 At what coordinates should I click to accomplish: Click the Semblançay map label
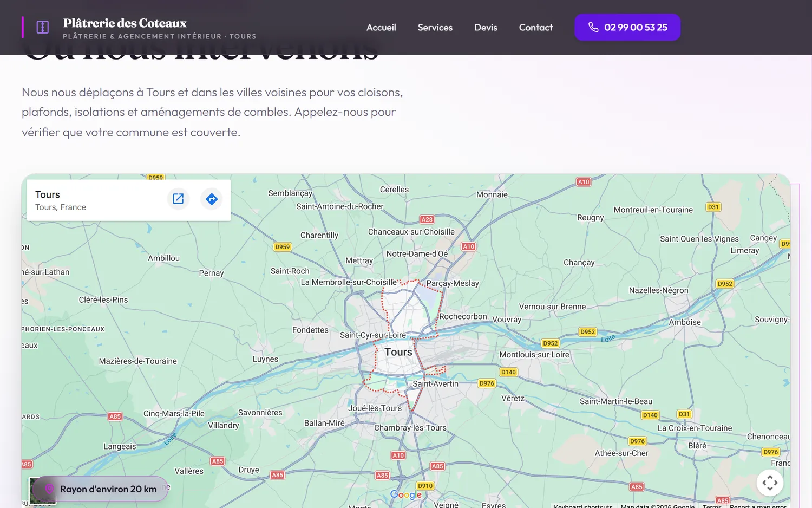coord(290,193)
